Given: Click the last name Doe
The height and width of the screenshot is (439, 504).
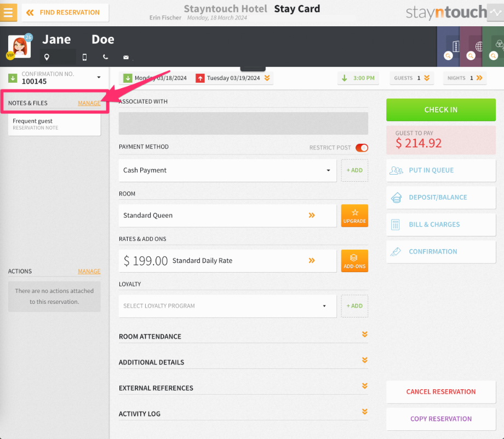Looking at the screenshot, I should (103, 39).
